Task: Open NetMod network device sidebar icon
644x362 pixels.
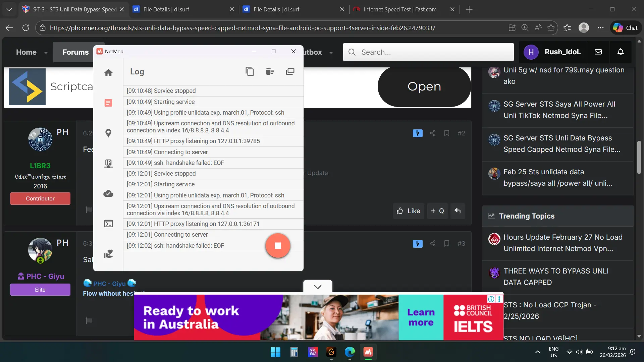Action: pos(108,163)
